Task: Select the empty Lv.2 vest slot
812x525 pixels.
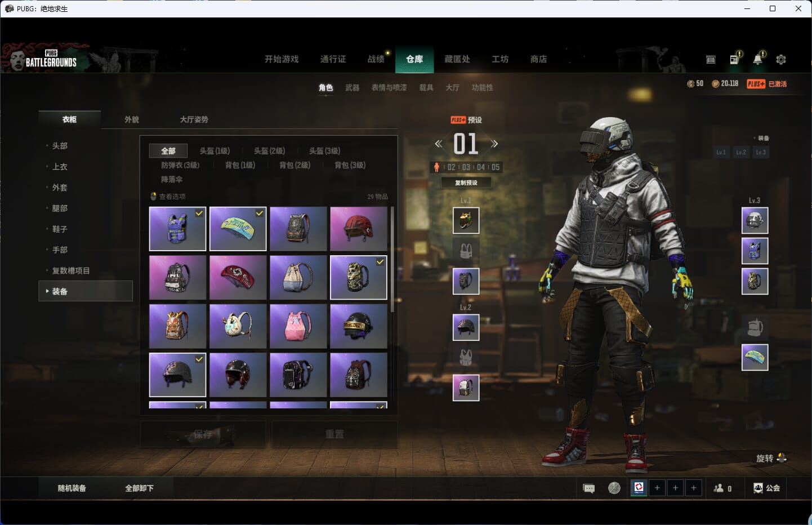Action: pos(466,357)
